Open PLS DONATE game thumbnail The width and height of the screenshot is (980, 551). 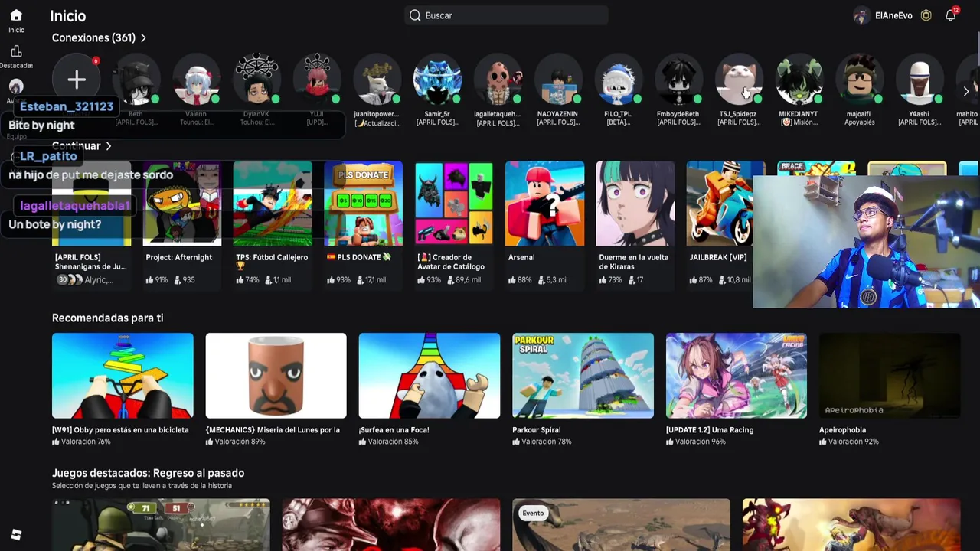pyautogui.click(x=363, y=204)
